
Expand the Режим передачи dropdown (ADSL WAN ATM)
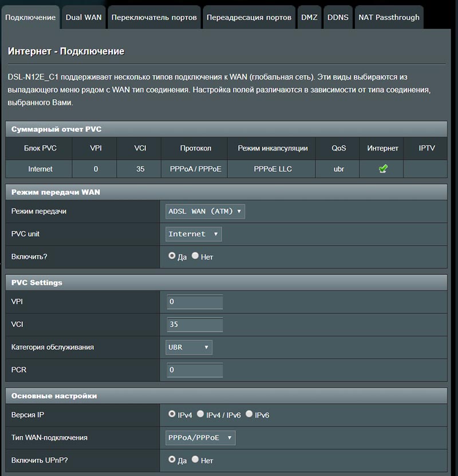tap(205, 211)
